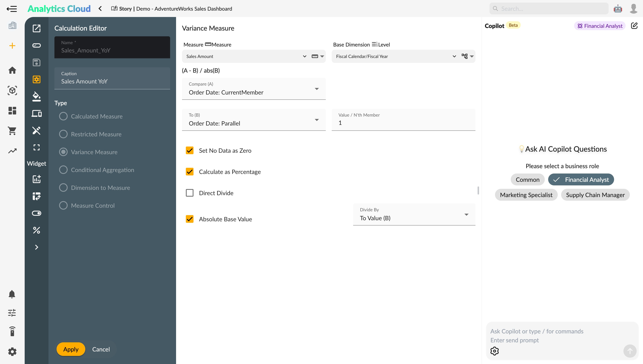
Task: Click the home icon in left sidebar
Action: 12,70
